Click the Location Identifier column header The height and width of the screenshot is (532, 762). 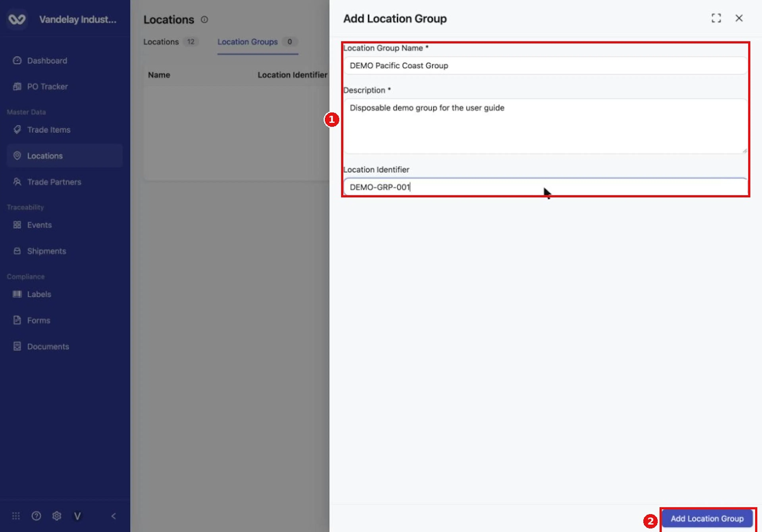coord(292,75)
